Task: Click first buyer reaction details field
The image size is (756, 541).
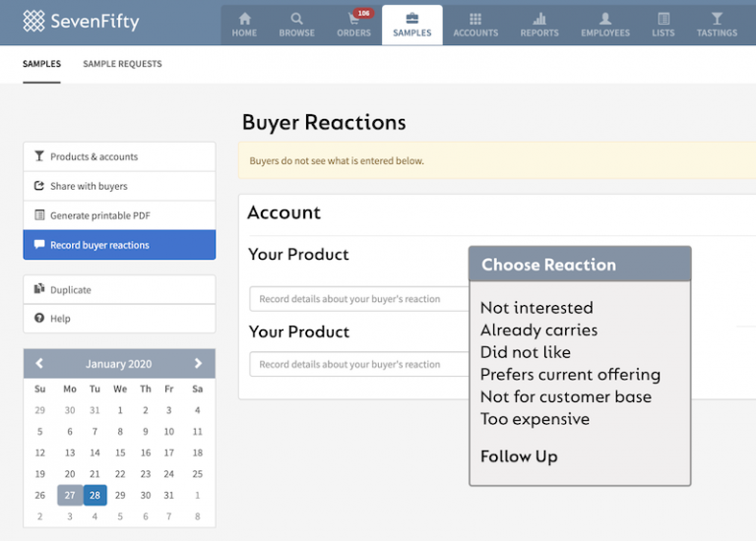Action: (x=359, y=299)
